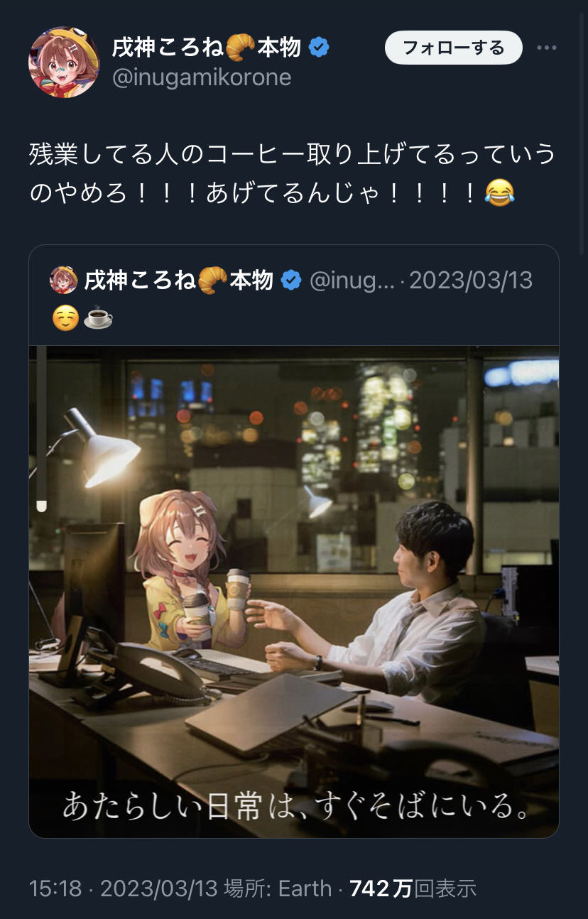Click the truncated @inug... handle in quote
This screenshot has width=588, height=919.
352,281
